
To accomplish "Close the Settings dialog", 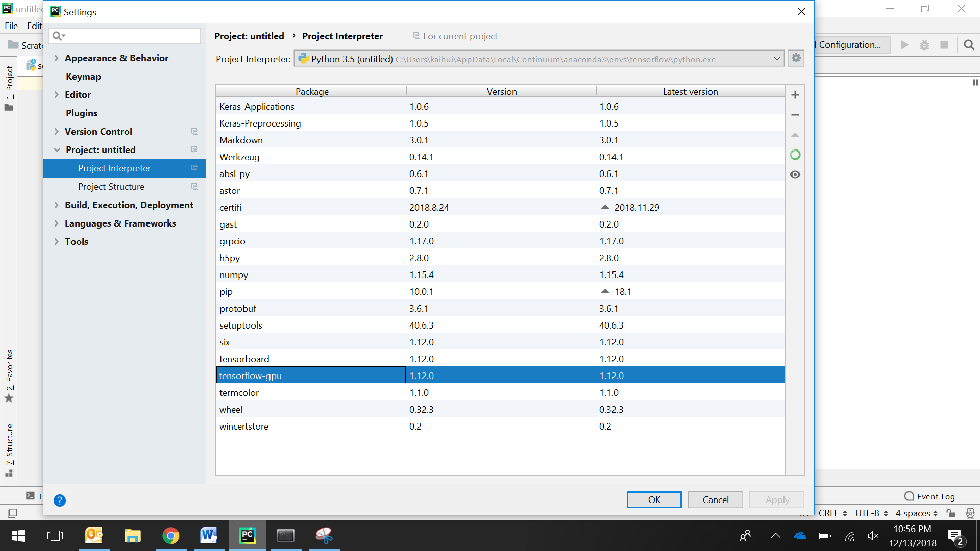I will (801, 12).
